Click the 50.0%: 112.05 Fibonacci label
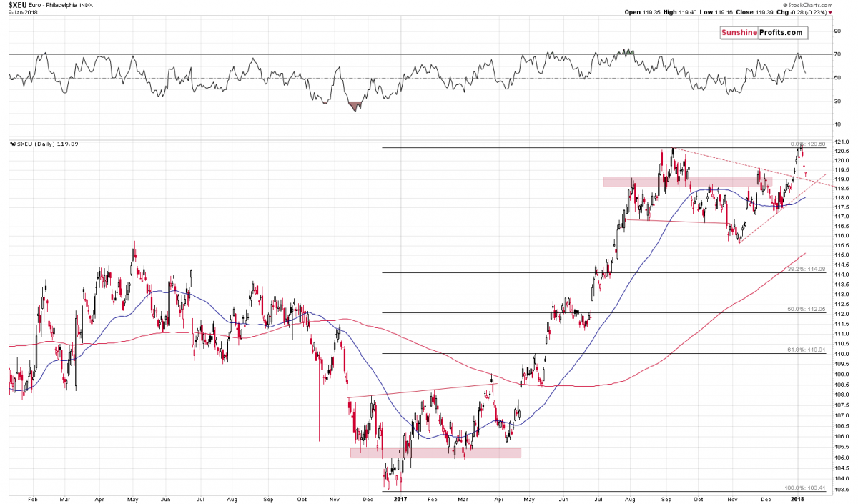 coord(806,310)
